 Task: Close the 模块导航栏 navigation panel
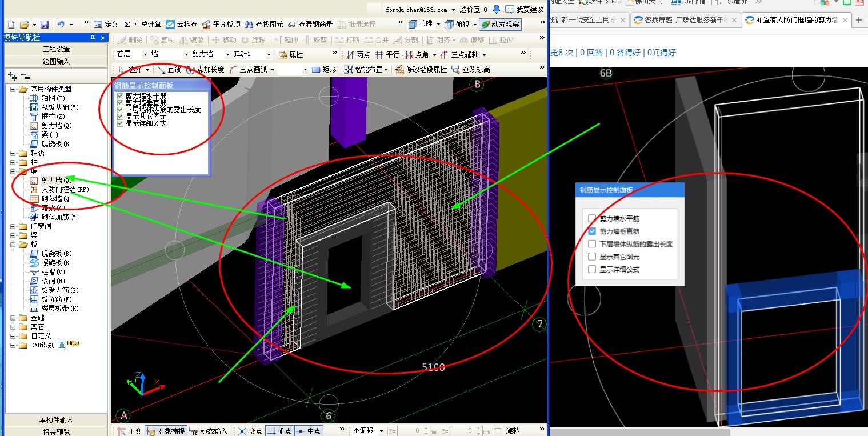[103, 38]
